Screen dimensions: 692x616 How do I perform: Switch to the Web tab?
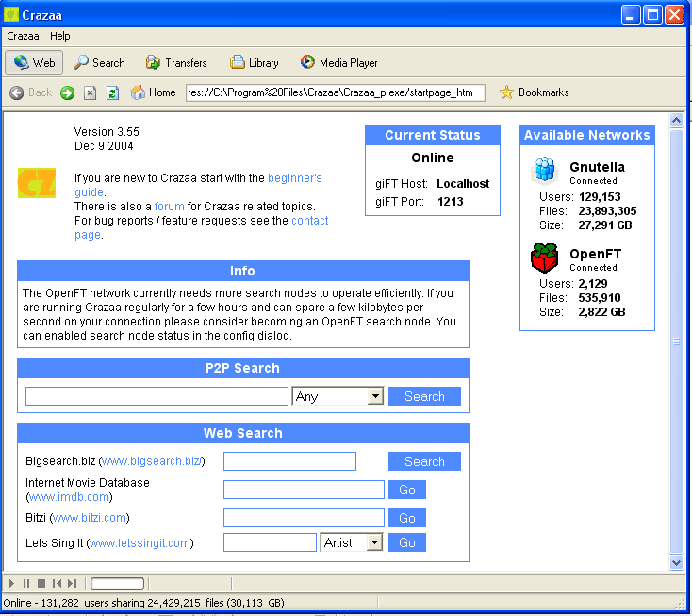[x=34, y=62]
